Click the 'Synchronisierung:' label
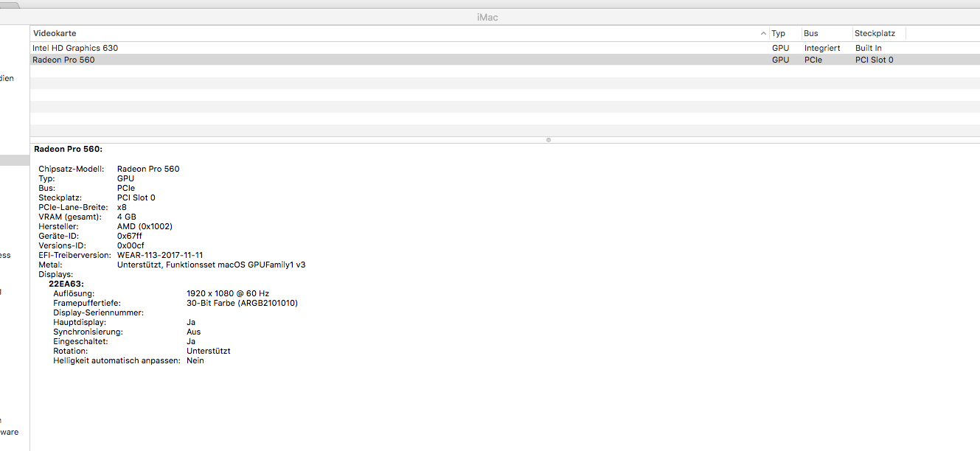 [x=88, y=332]
